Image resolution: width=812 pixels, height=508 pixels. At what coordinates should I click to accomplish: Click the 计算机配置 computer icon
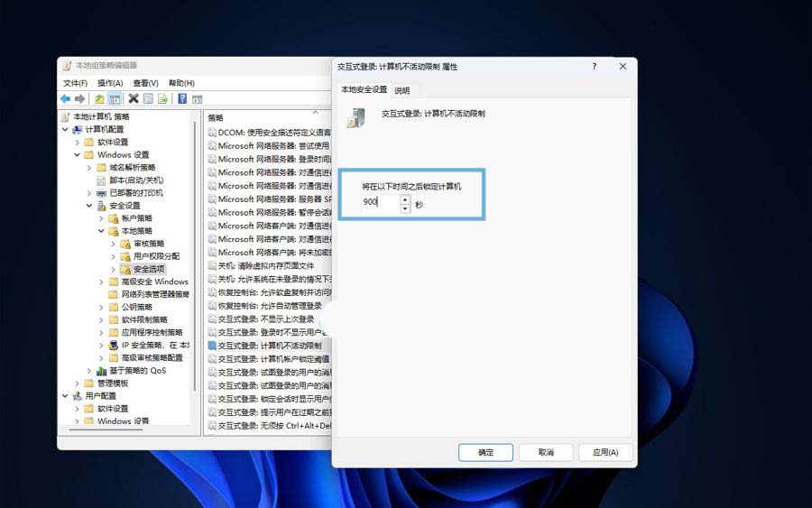[78, 129]
